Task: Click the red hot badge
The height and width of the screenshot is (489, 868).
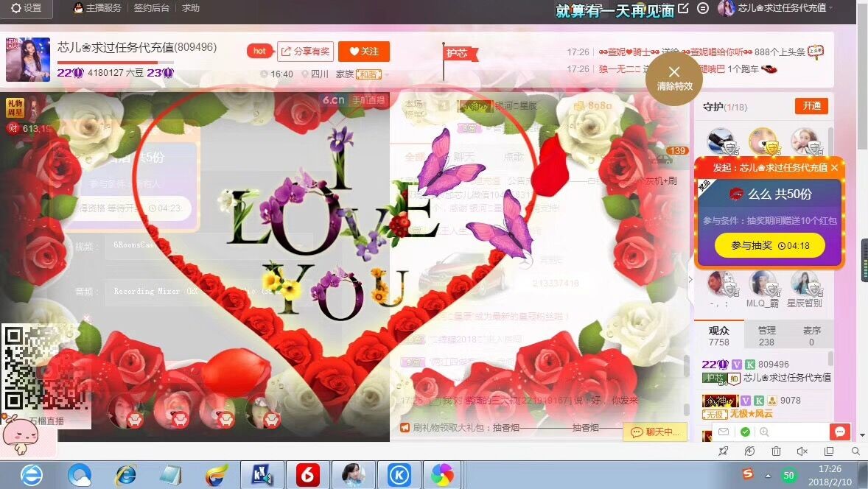Action: (259, 51)
